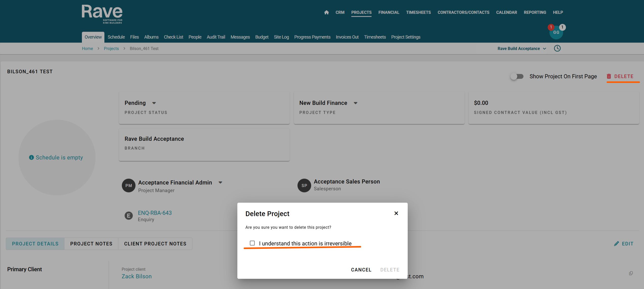Screen dimensions: 644x289
Task: Click the pencil icon beside EDIT
Action: click(x=616, y=244)
